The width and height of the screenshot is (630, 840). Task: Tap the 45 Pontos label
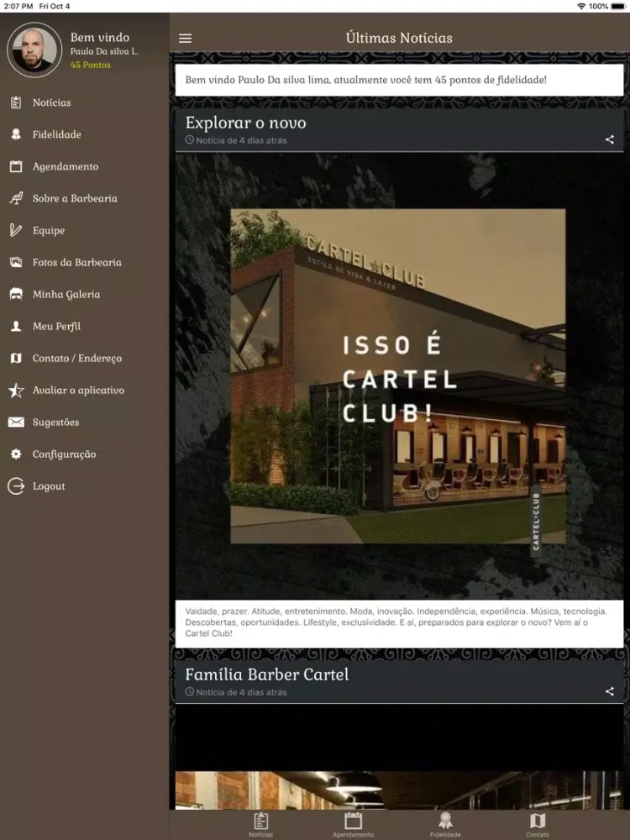(x=91, y=65)
